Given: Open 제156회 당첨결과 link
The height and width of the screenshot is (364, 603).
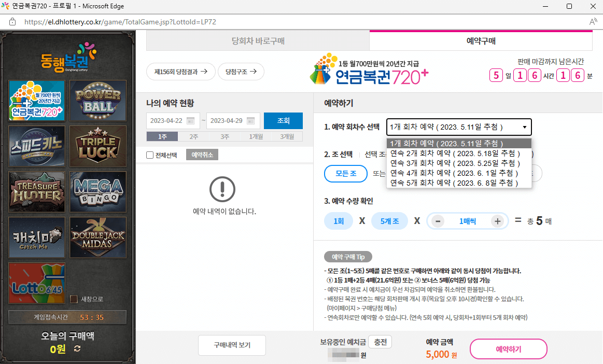Looking at the screenshot, I should tap(181, 72).
